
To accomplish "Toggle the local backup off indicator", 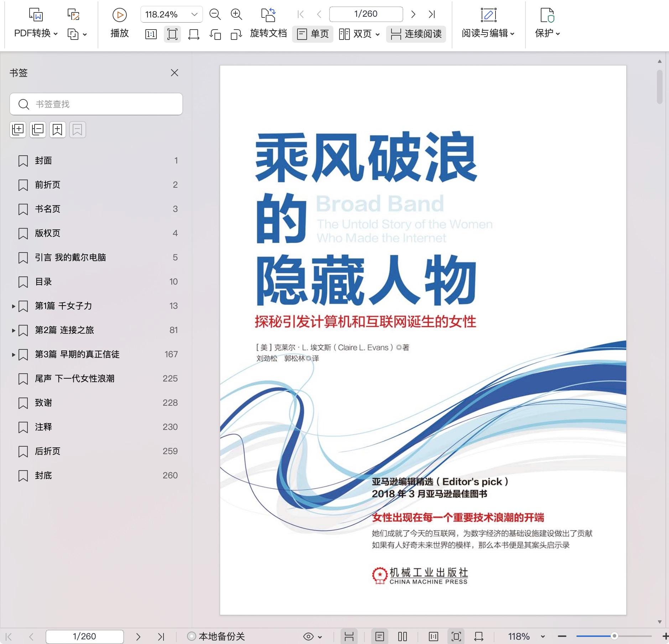I will 191,636.
